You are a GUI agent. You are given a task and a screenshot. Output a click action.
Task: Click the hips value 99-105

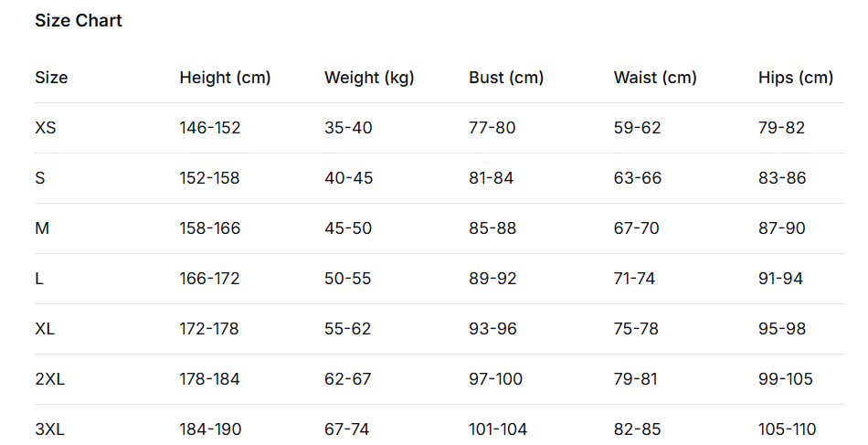coord(786,379)
